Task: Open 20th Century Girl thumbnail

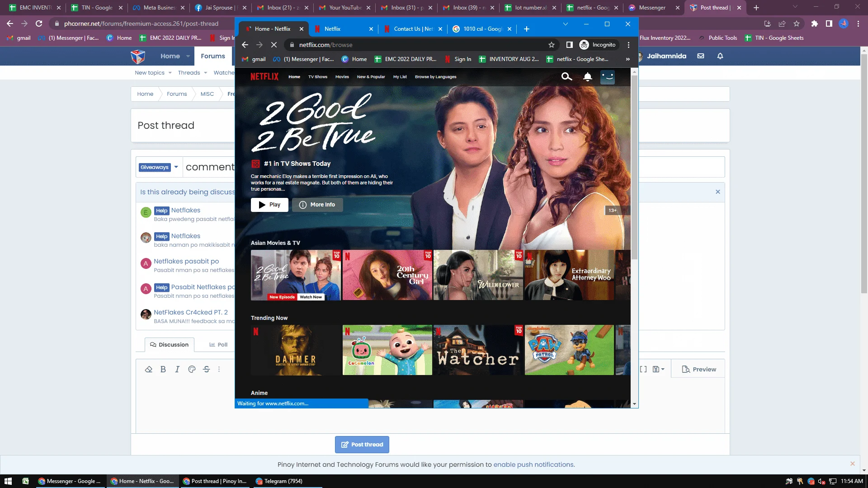Action: pos(387,275)
